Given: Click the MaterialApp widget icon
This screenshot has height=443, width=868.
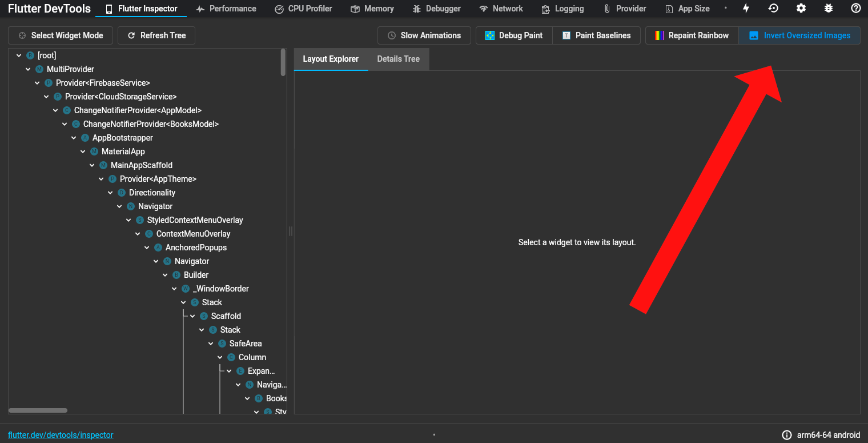Looking at the screenshot, I should point(94,151).
